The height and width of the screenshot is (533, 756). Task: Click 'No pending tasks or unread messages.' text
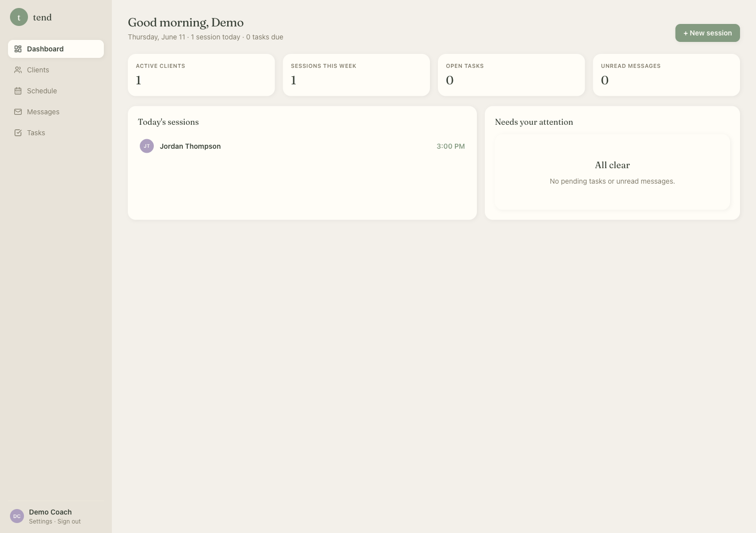coord(612,181)
